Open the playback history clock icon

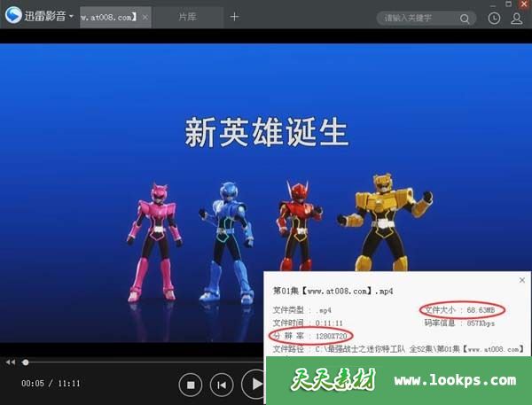(494, 18)
